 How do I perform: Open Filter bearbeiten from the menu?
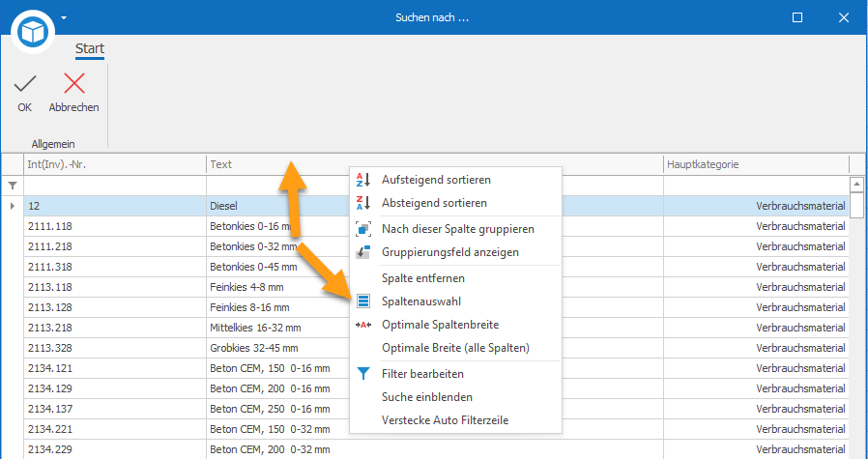coord(455,374)
